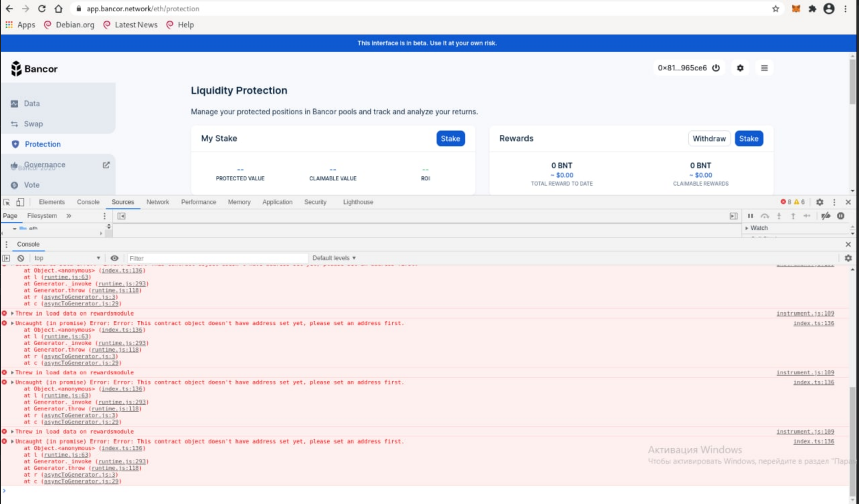This screenshot has height=504, width=859.
Task: Switch to DevTools Console tab
Action: (88, 202)
